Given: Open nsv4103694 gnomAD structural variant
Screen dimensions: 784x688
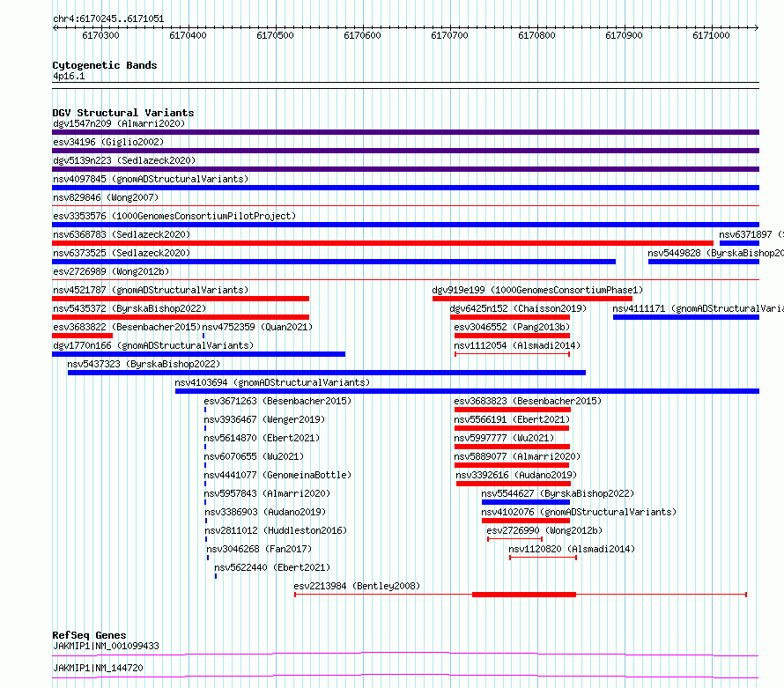Looking at the screenshot, I should click(x=272, y=382).
